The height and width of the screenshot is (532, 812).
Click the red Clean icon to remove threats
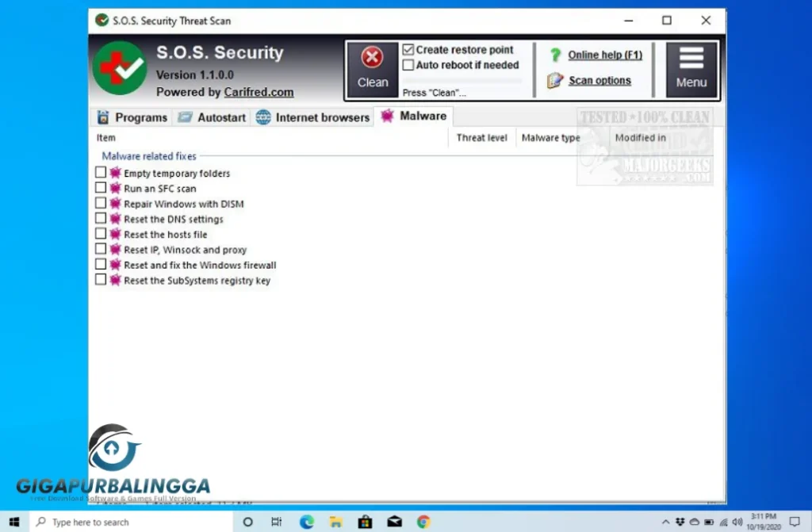[372, 55]
